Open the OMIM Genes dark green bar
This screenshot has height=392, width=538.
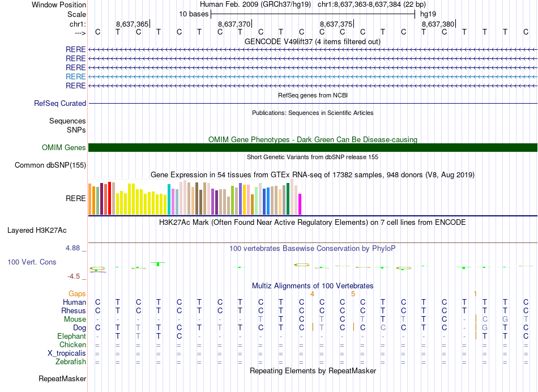click(x=313, y=148)
